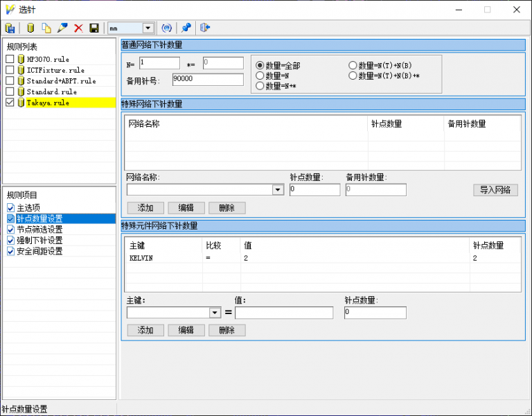532x416 pixels.
Task: Select the 针点数量设置 rule item
Action: tap(39, 218)
